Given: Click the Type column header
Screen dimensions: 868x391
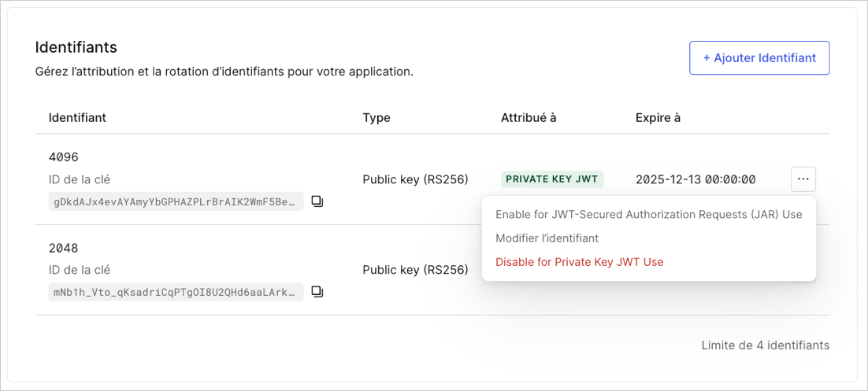Looking at the screenshot, I should tap(377, 118).
